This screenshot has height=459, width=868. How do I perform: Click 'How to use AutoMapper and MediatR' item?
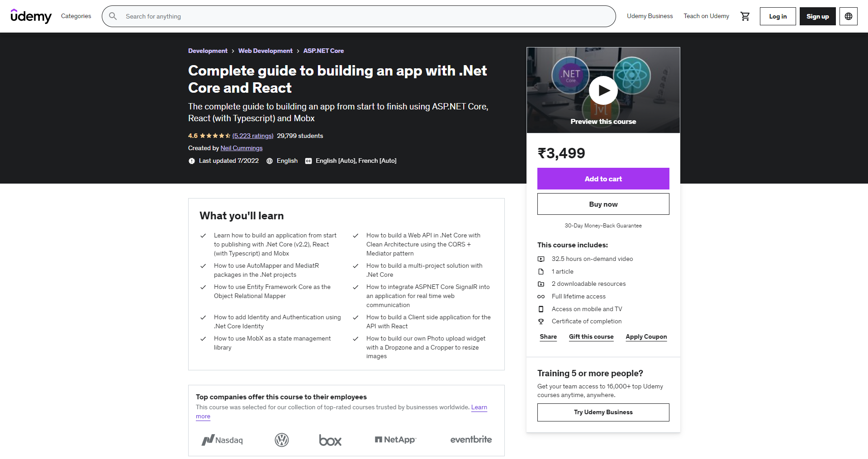(x=266, y=270)
